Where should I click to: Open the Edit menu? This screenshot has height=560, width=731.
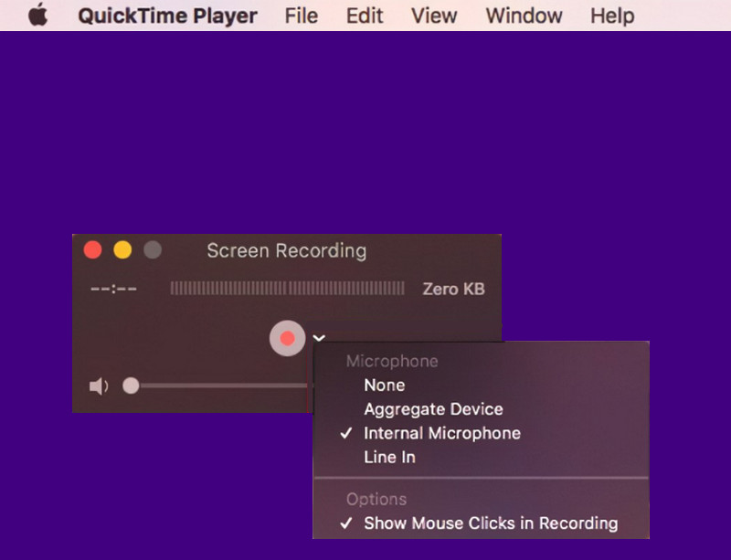click(x=365, y=16)
